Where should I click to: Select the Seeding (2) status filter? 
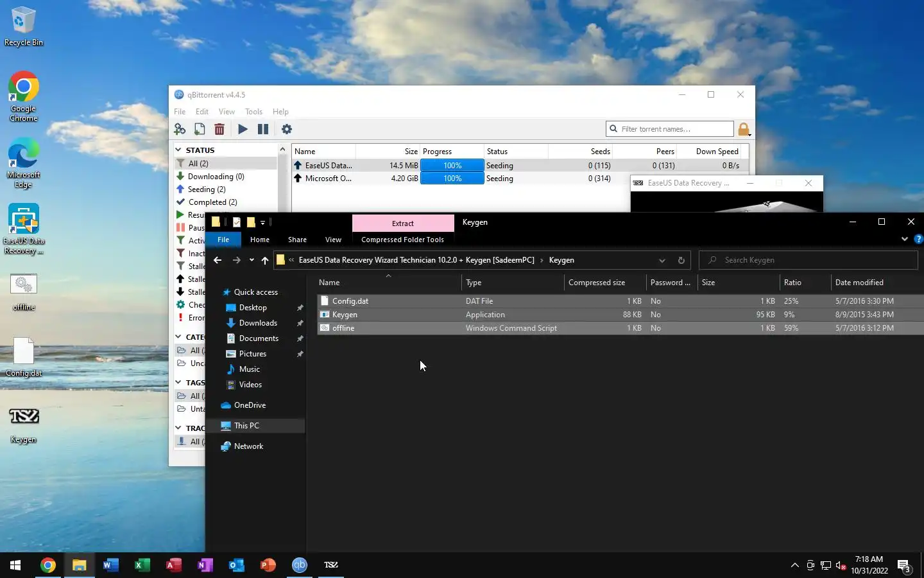226,189
